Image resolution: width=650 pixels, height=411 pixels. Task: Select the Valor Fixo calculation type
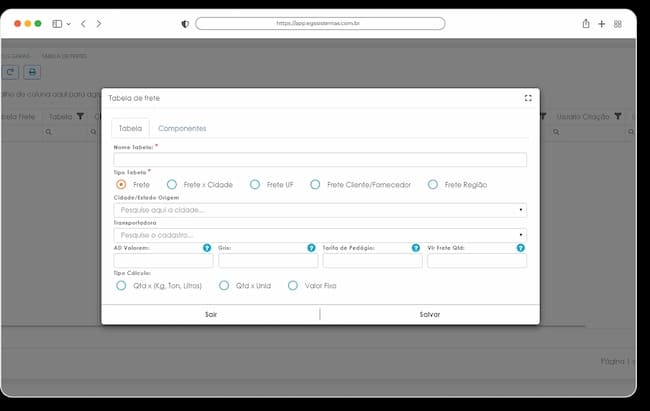(x=293, y=286)
